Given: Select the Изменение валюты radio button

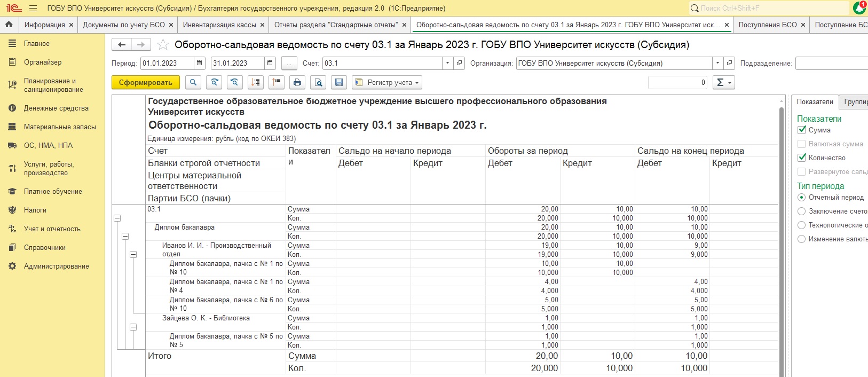Looking at the screenshot, I should [801, 239].
